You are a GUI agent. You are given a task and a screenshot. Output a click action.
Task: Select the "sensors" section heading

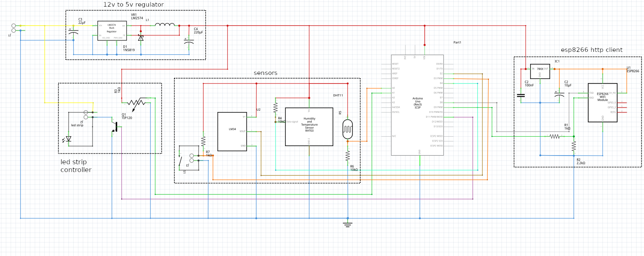tap(265, 73)
